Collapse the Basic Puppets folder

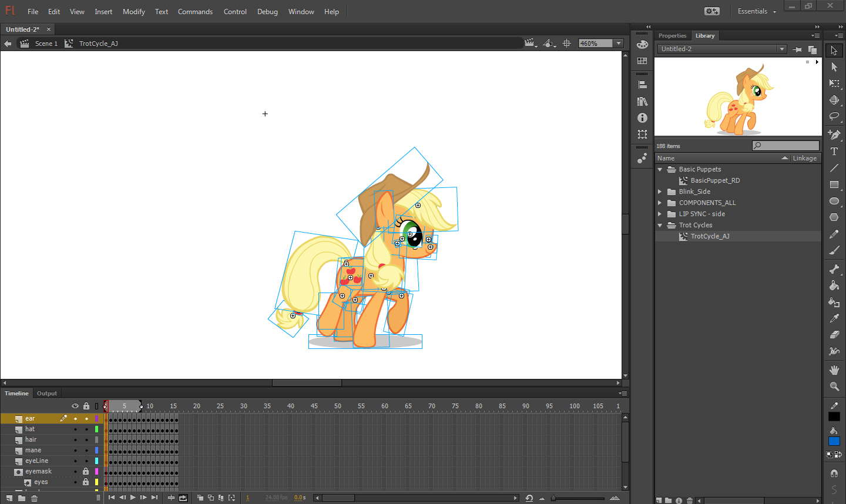click(x=660, y=169)
